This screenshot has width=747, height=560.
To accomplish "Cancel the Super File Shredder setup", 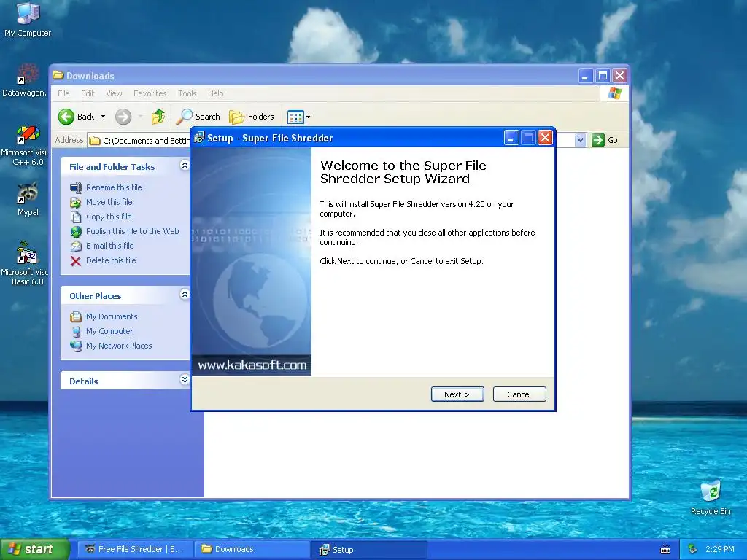I will point(519,394).
